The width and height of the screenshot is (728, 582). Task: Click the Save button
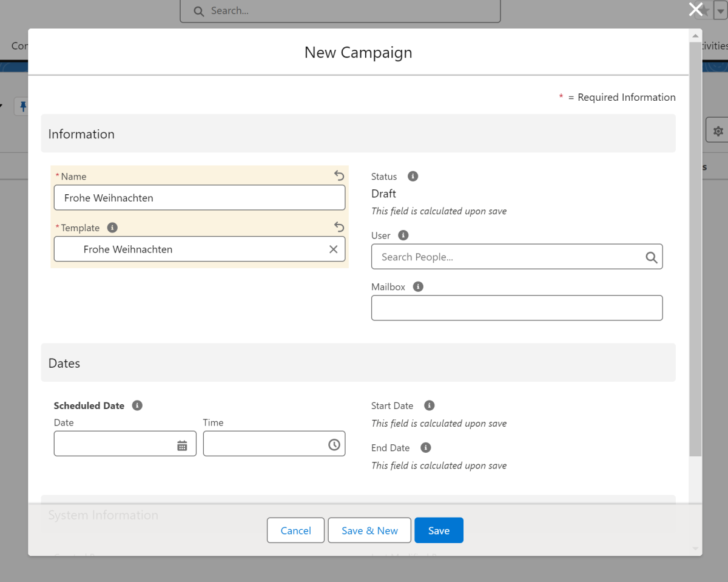(439, 530)
